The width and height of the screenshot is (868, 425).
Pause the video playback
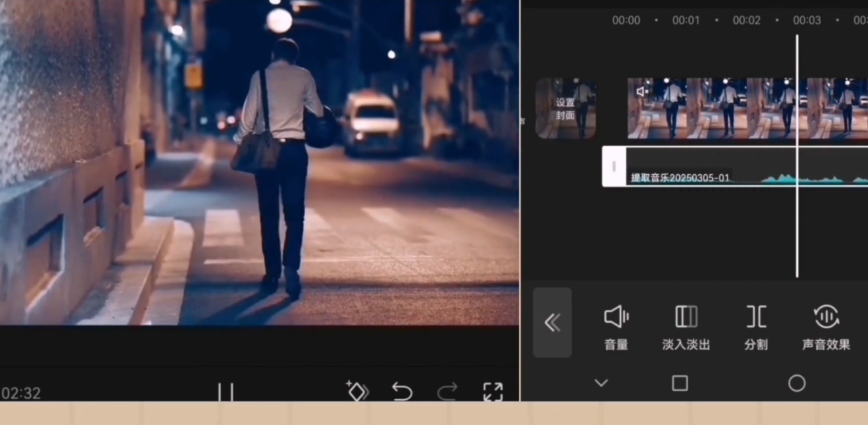click(x=225, y=392)
